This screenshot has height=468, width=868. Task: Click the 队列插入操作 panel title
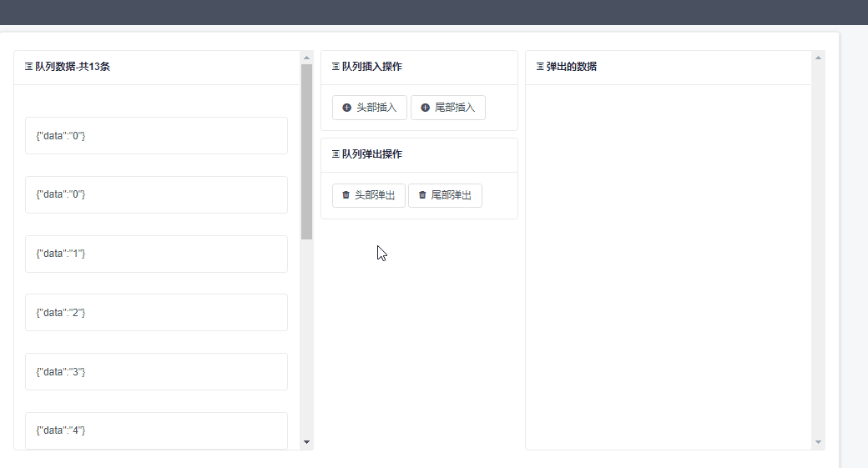click(372, 67)
